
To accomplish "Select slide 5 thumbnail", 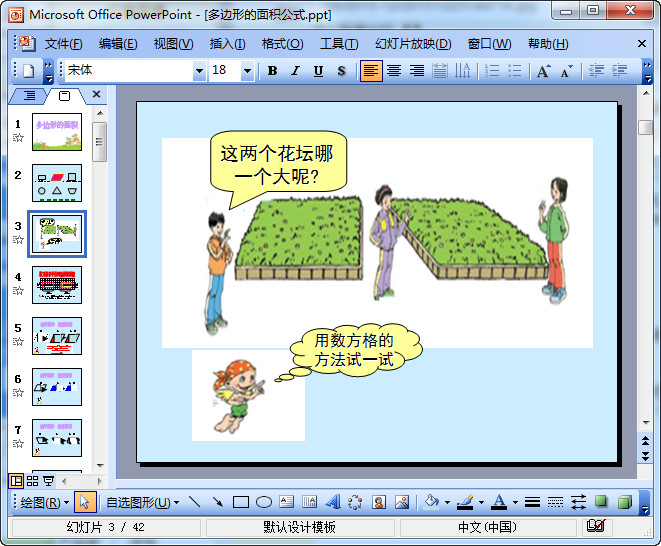I will point(57,336).
